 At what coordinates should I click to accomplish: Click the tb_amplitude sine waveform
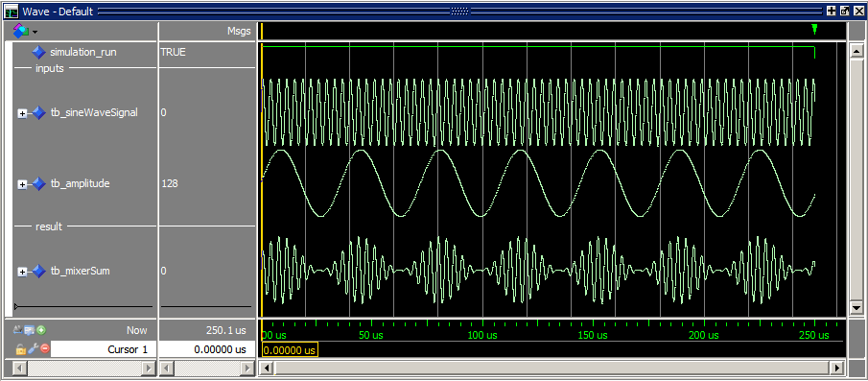coord(537,183)
